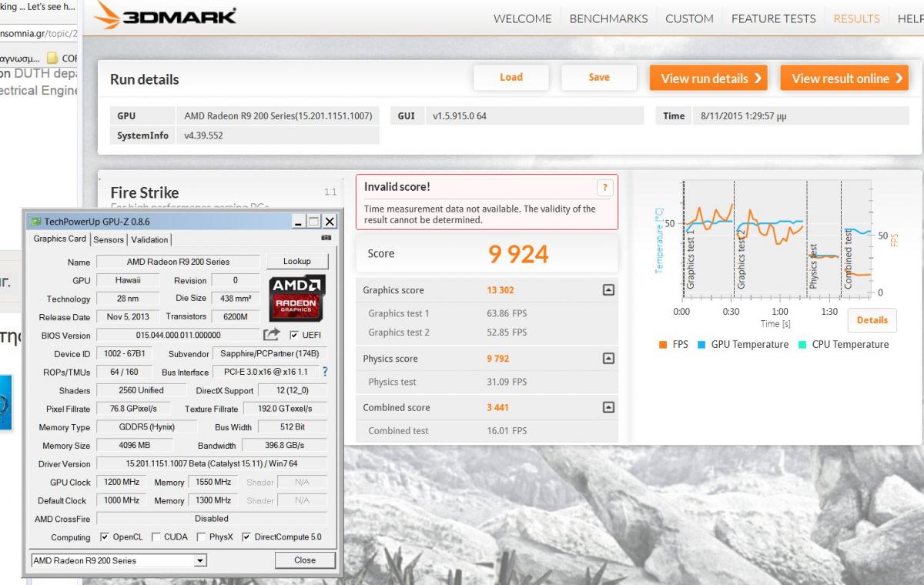
Task: Toggle the PhysX checkbox
Action: (202, 537)
